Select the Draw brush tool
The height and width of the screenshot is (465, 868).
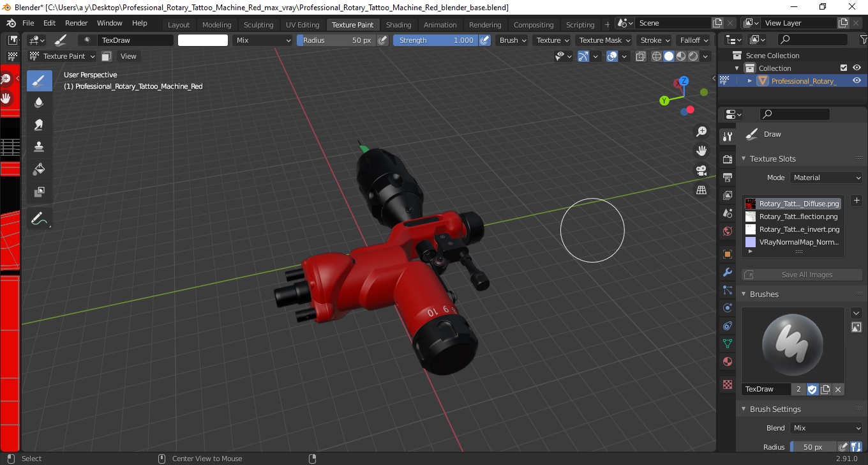click(39, 80)
